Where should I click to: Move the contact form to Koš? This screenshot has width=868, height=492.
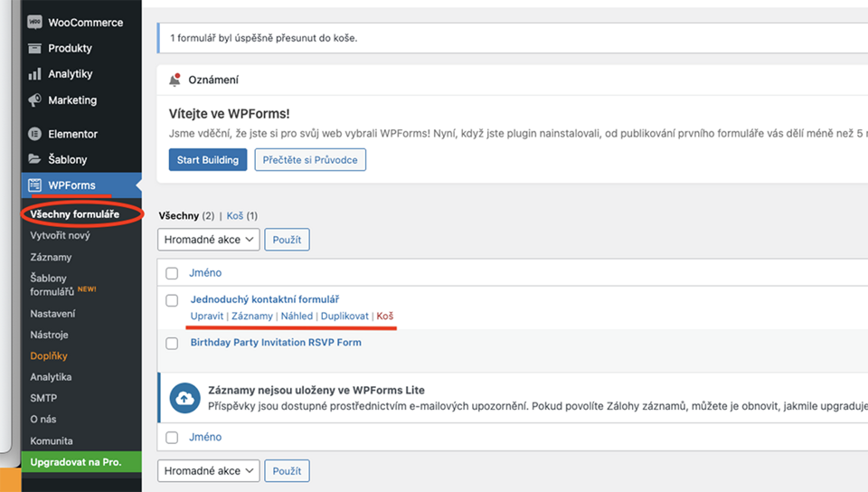385,316
